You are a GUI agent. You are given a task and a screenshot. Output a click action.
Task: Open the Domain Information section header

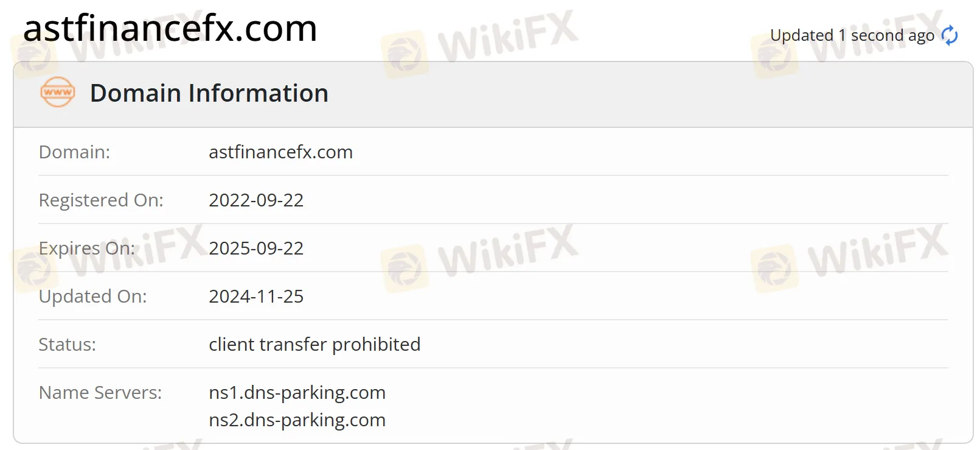tap(209, 93)
